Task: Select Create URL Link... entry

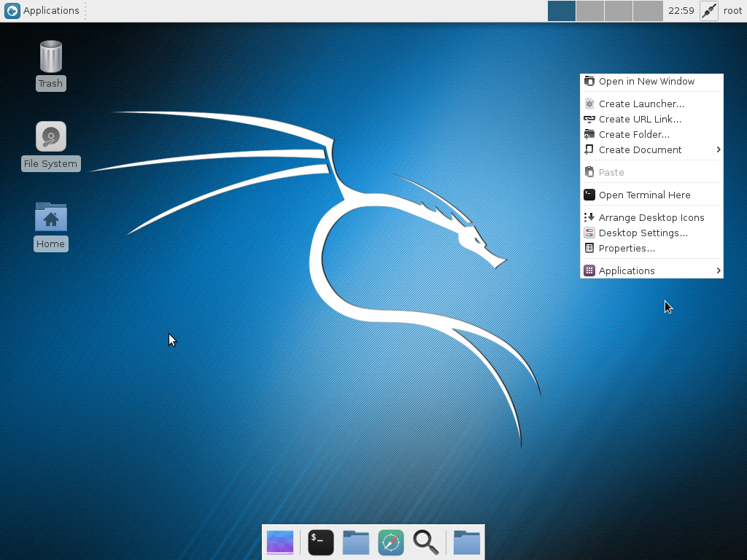Action: coord(651,119)
